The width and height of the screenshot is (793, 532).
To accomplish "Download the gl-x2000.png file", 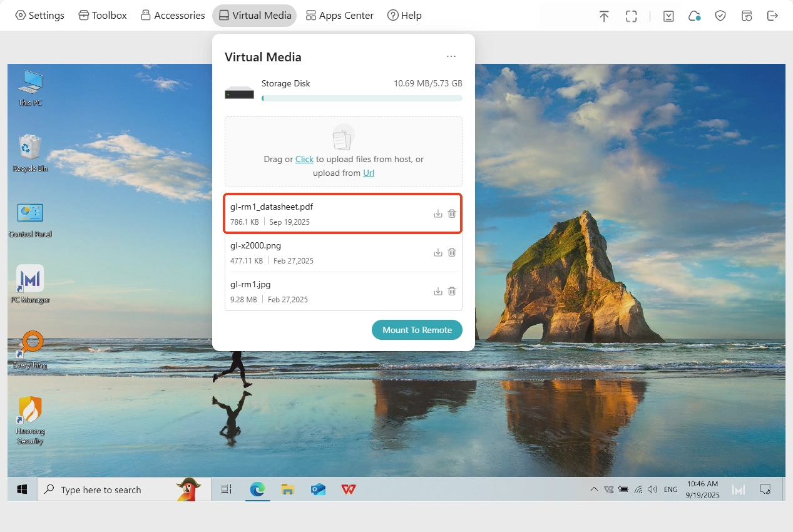I will pos(438,253).
